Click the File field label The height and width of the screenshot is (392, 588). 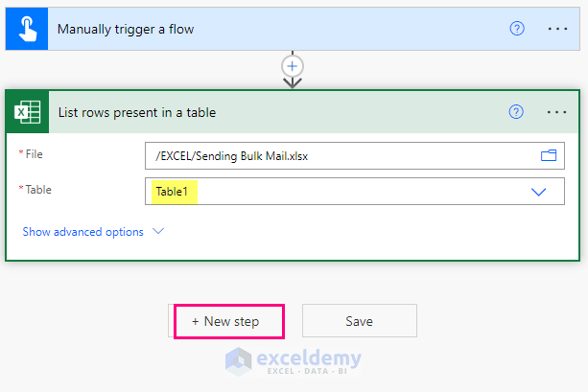(35, 153)
